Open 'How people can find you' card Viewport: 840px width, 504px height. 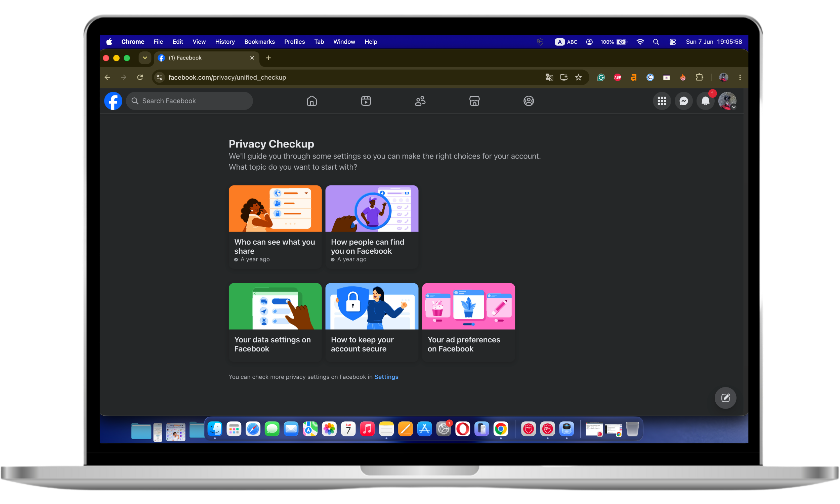pos(372,226)
